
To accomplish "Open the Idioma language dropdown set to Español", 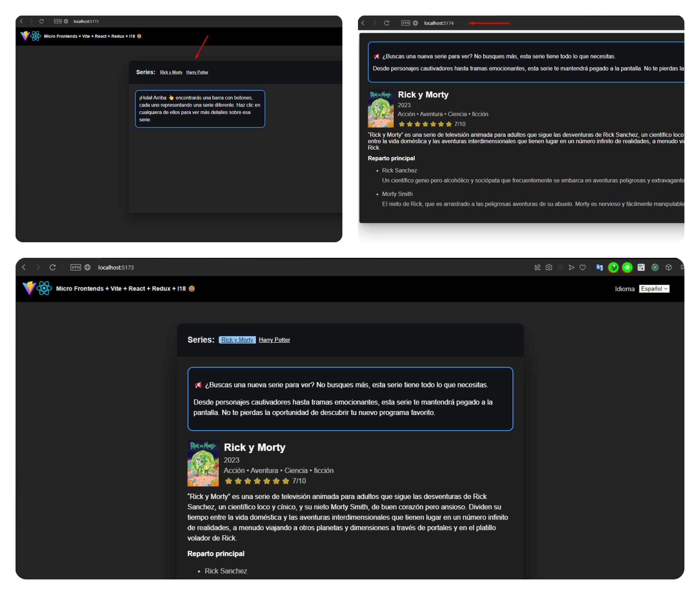I will [654, 289].
